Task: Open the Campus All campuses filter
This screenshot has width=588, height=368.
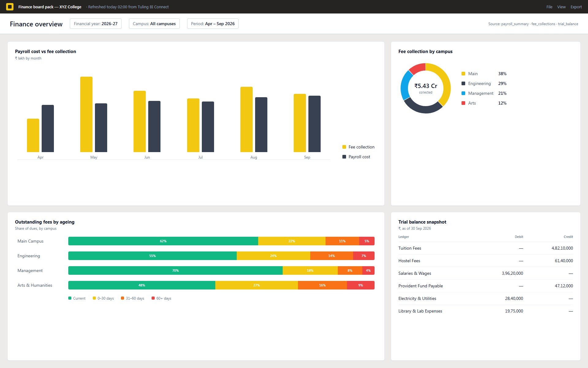Action: [x=154, y=24]
